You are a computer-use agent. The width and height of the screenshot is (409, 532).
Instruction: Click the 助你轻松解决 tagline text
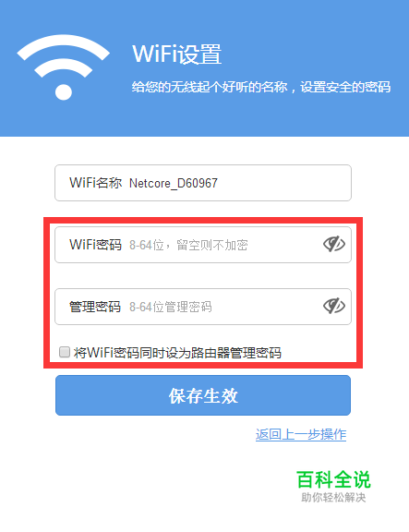[333, 498]
